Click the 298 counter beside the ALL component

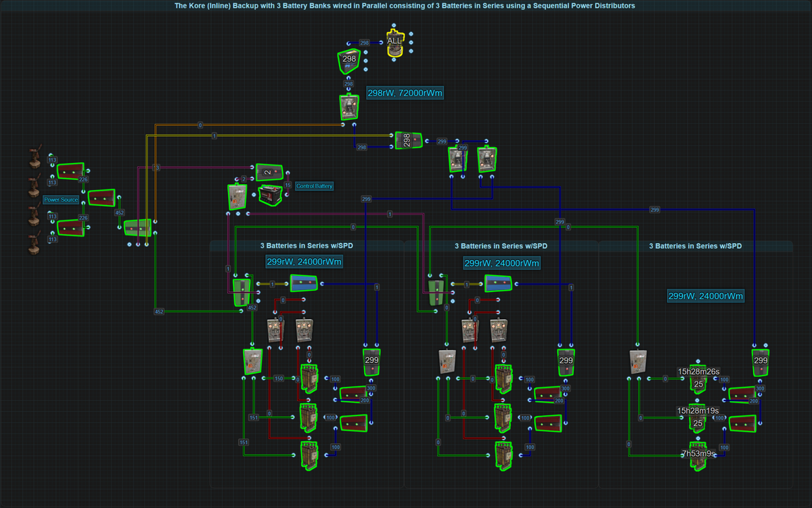pyautogui.click(x=349, y=62)
